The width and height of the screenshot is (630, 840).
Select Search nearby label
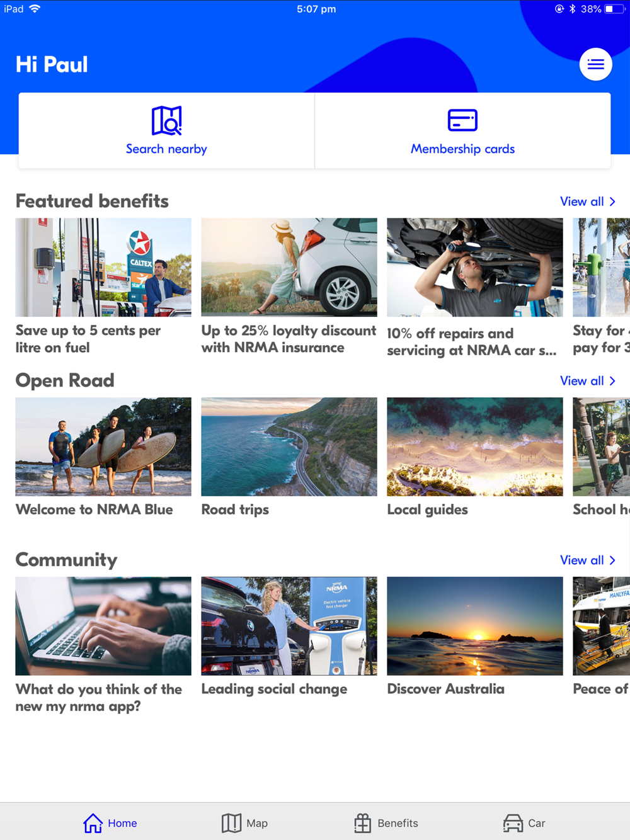166,149
